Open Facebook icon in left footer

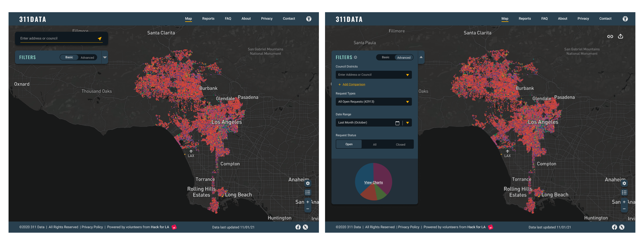[x=298, y=227]
